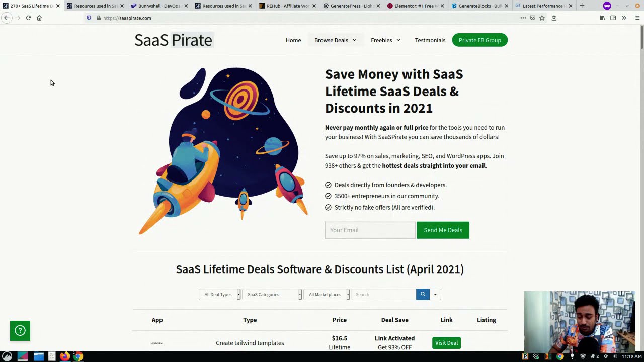Go to the browser home page icon

(x=39, y=18)
